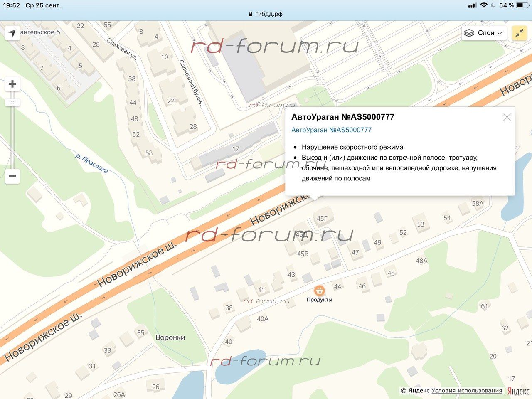The width and height of the screenshot is (532, 399).
Task: Click the Яндекс logo
Action: tap(518, 391)
